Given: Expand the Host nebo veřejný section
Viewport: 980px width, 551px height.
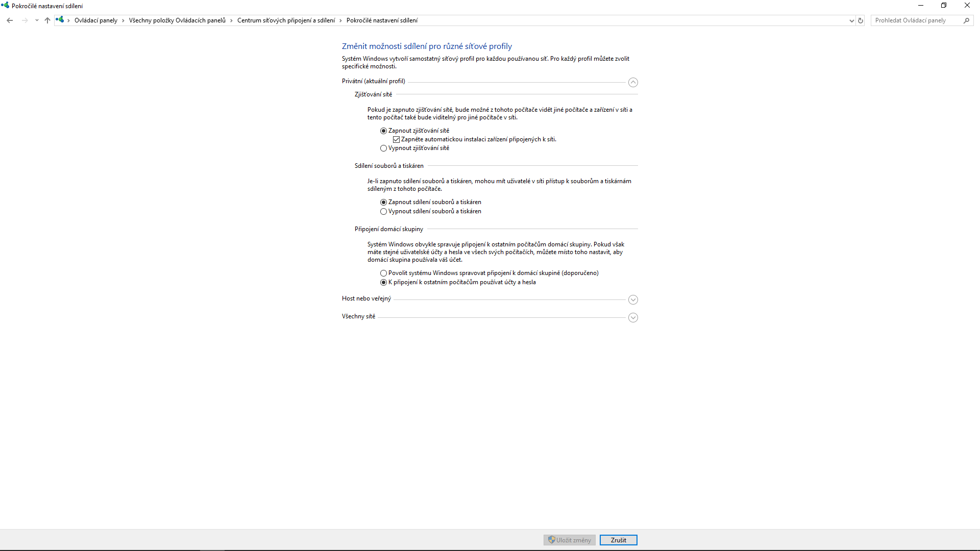Looking at the screenshot, I should (x=633, y=299).
